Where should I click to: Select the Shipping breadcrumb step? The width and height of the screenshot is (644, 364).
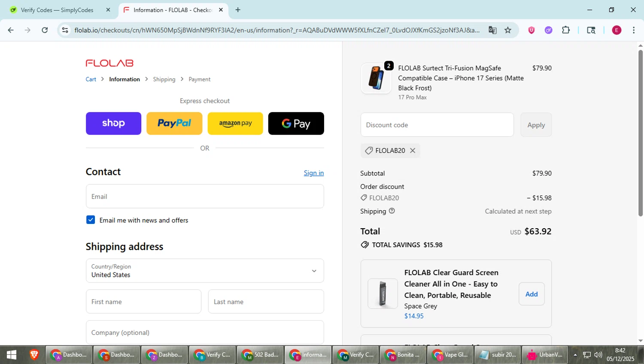[164, 80]
